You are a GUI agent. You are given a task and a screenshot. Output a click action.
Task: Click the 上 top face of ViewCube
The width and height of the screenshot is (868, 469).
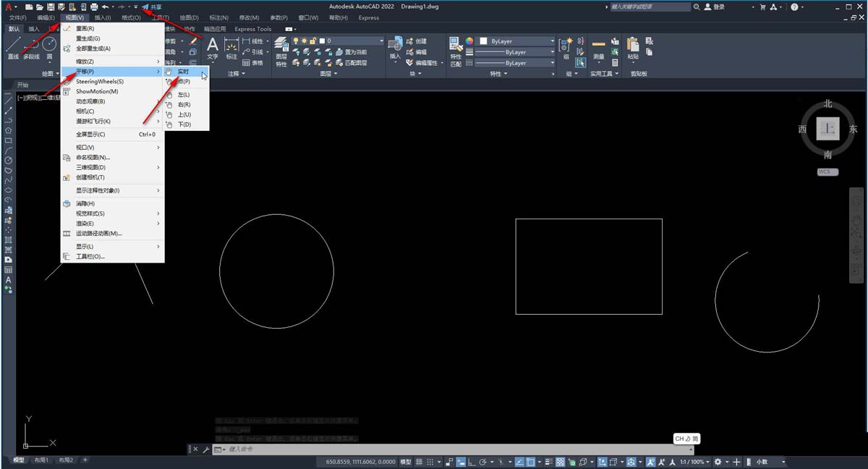(827, 130)
